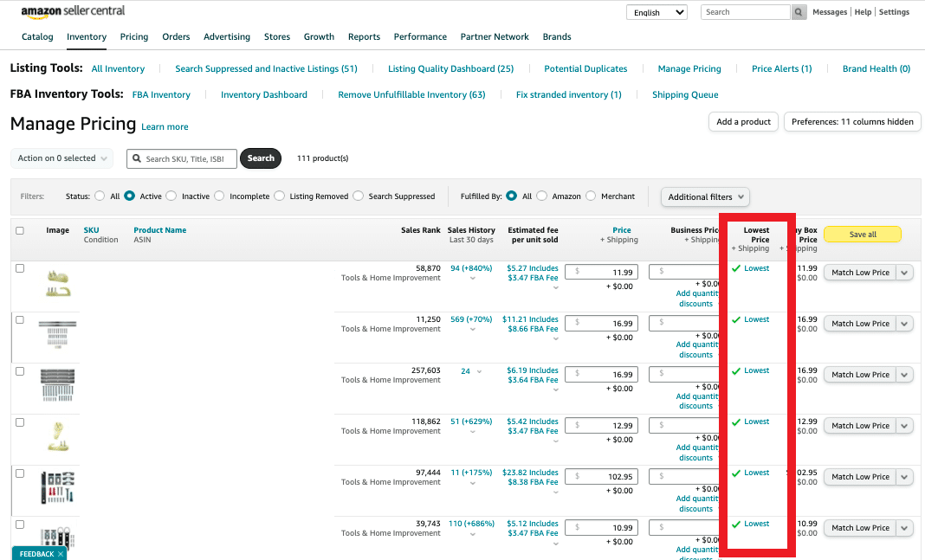Open the Action on 0 selected dropdown
Image resolution: width=925 pixels, height=560 pixels.
pos(62,158)
